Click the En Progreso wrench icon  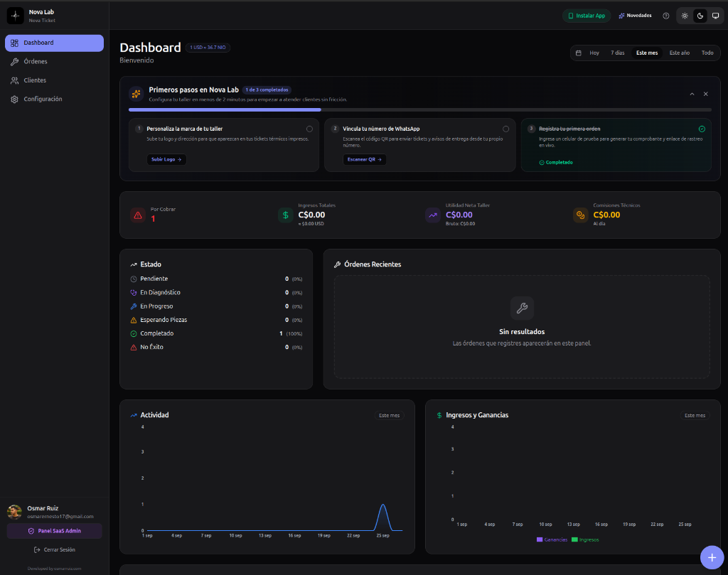(x=134, y=306)
